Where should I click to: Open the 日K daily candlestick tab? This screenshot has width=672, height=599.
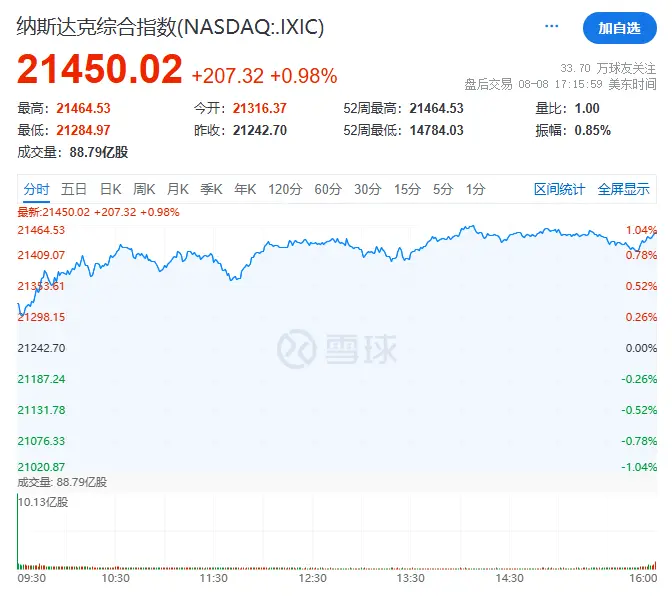(111, 189)
